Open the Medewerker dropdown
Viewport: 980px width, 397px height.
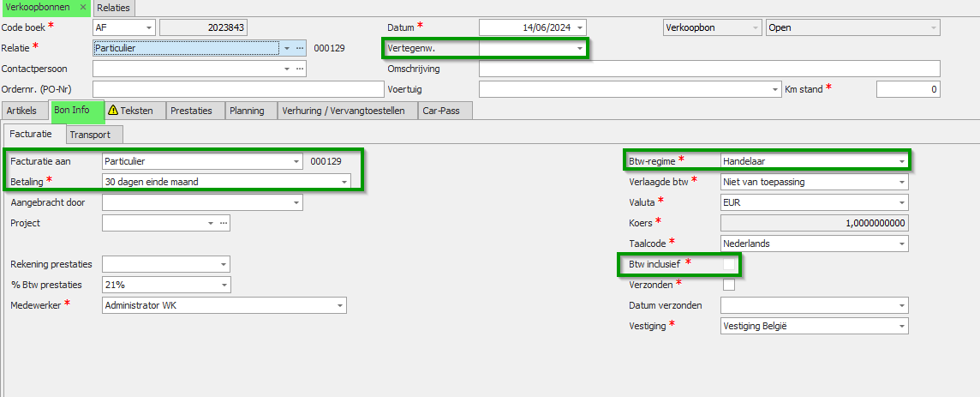[340, 306]
